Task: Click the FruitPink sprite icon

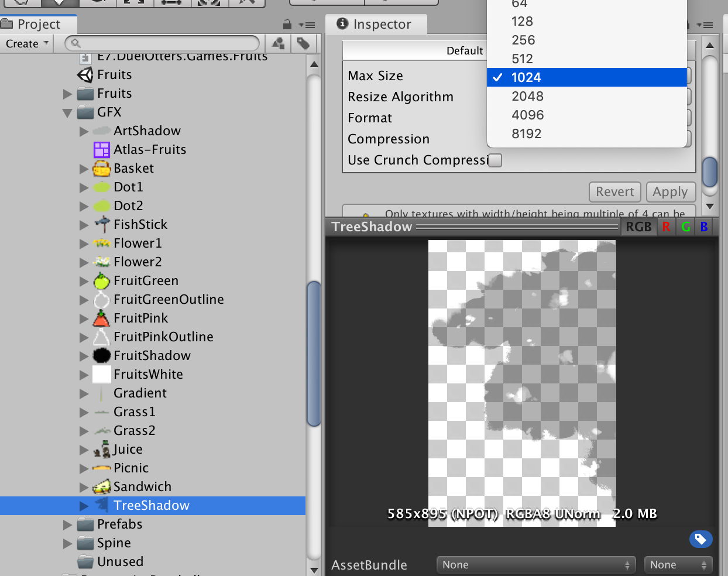Action: click(x=102, y=318)
